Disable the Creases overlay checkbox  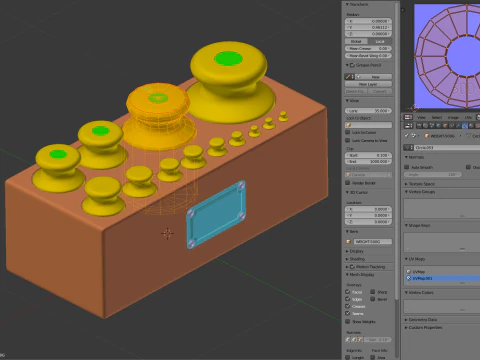(348, 306)
